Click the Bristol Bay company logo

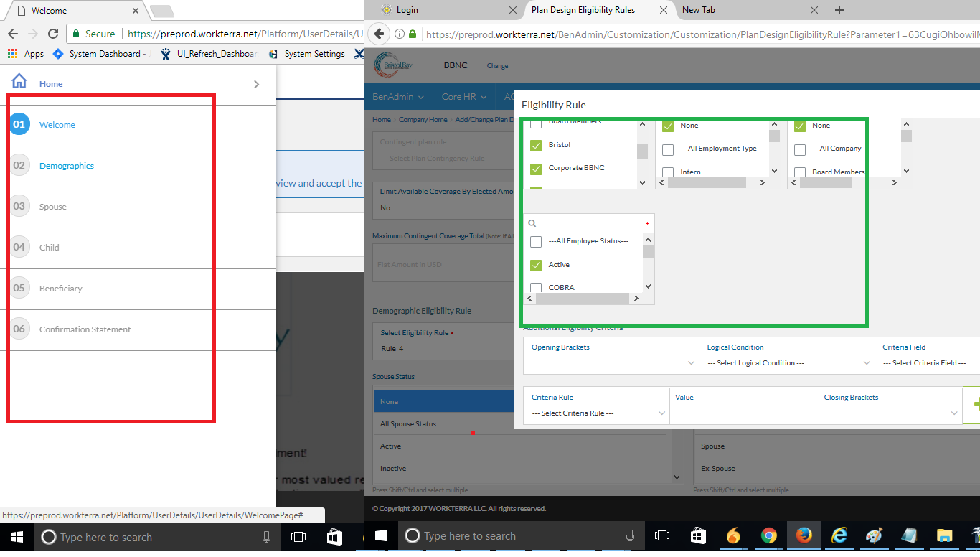(x=393, y=65)
